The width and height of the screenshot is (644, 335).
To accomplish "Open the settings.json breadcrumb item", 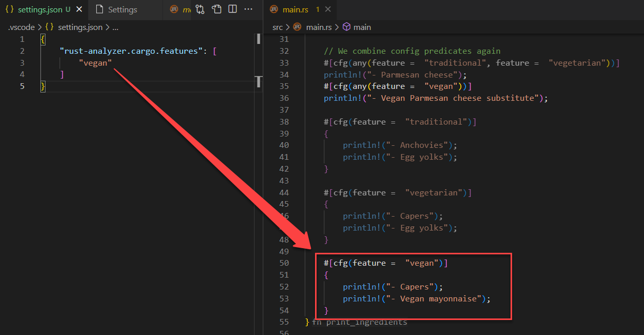I will point(80,27).
